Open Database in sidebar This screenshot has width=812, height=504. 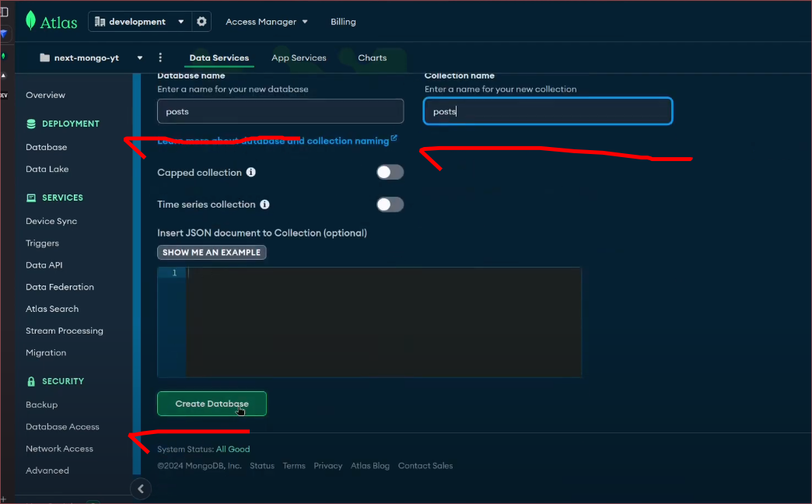click(x=47, y=147)
